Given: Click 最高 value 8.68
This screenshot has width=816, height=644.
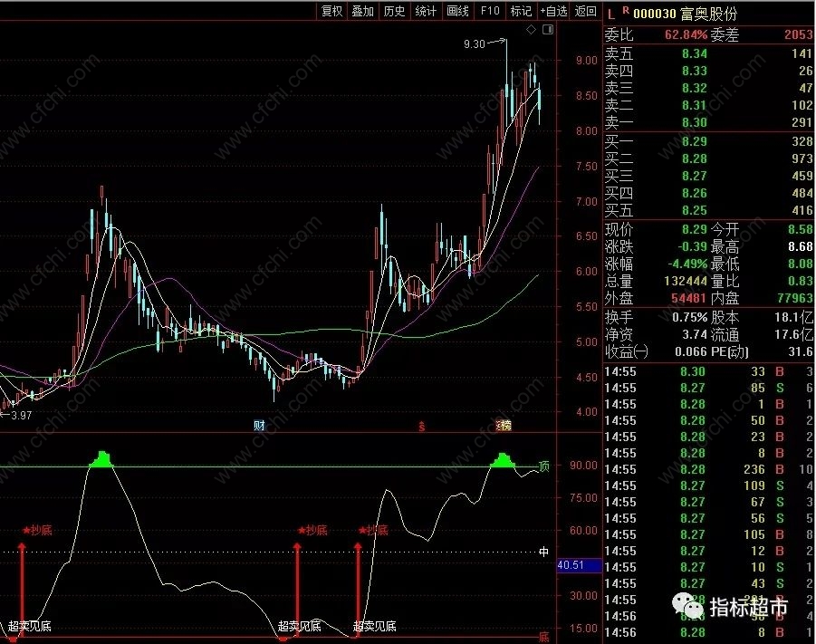Looking at the screenshot, I should coord(800,246).
